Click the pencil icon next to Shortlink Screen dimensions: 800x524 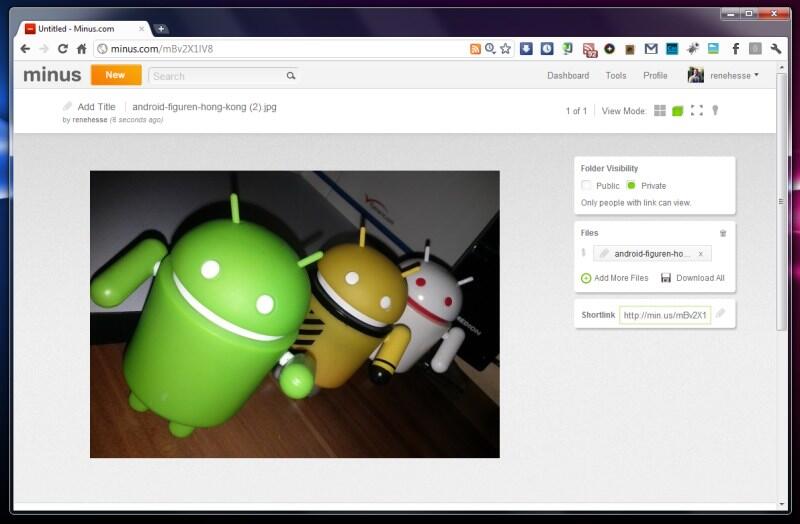coord(720,313)
